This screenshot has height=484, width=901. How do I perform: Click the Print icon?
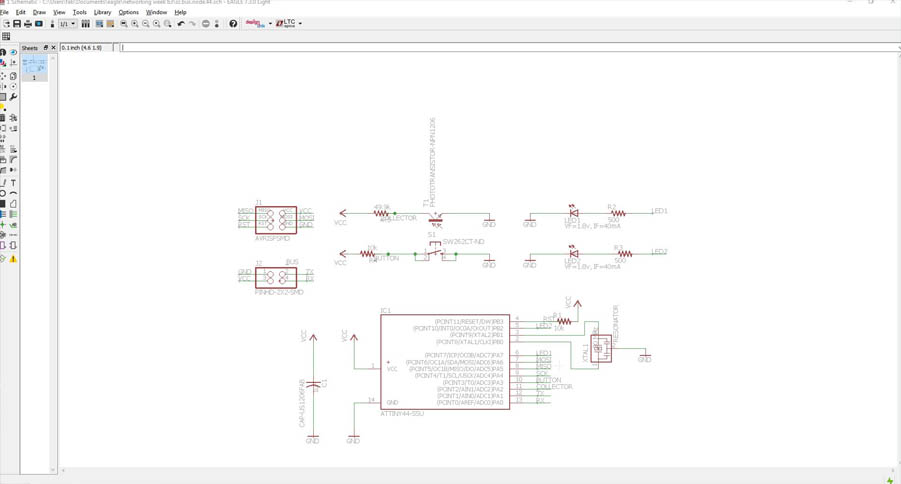[x=28, y=24]
